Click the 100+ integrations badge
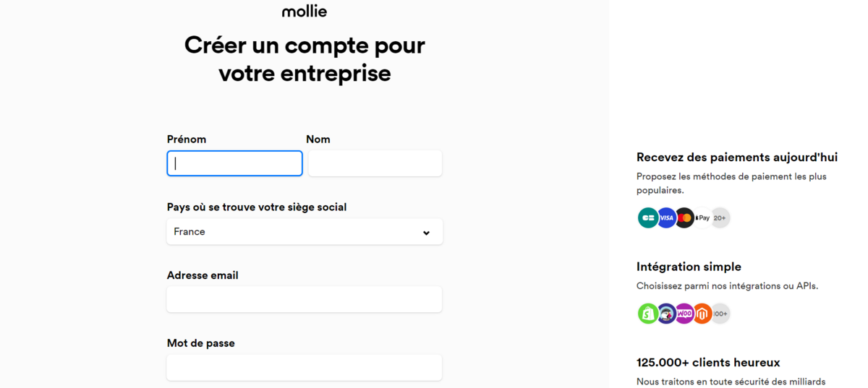868x388 pixels. pos(720,314)
